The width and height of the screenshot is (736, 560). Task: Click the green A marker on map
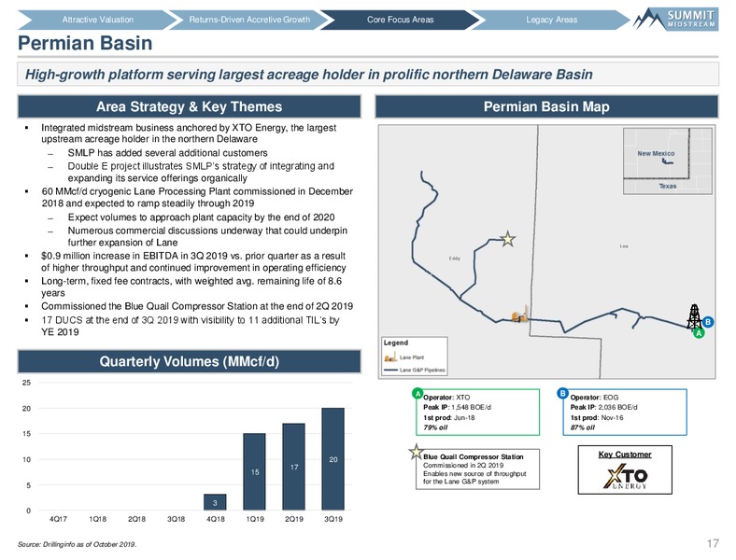(x=699, y=333)
